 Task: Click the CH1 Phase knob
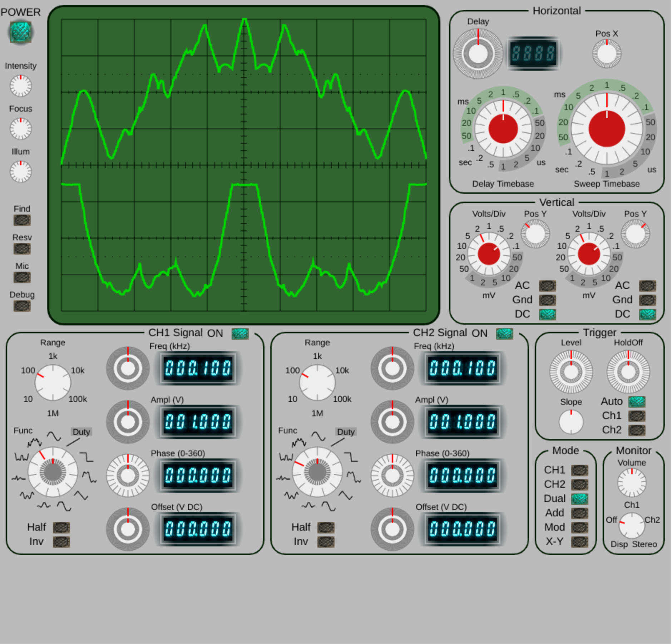pyautogui.click(x=128, y=476)
